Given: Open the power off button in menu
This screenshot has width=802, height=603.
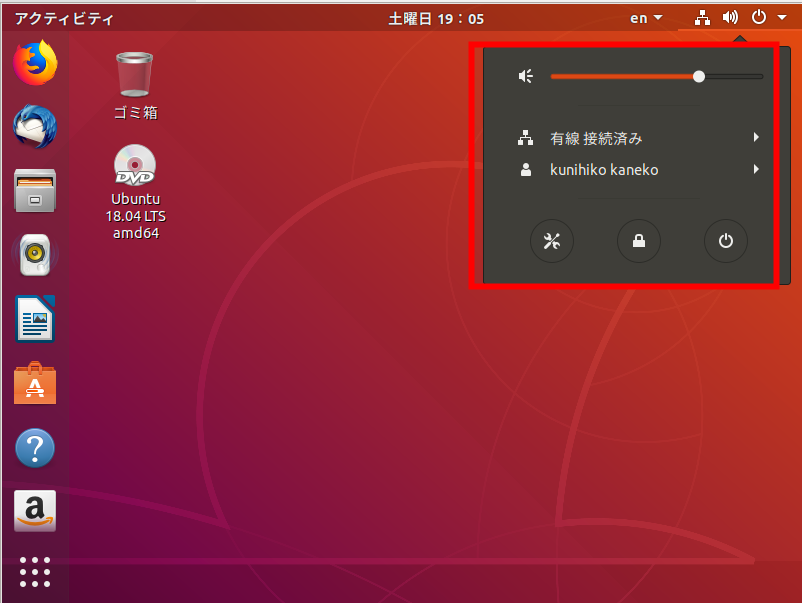Looking at the screenshot, I should click(726, 241).
